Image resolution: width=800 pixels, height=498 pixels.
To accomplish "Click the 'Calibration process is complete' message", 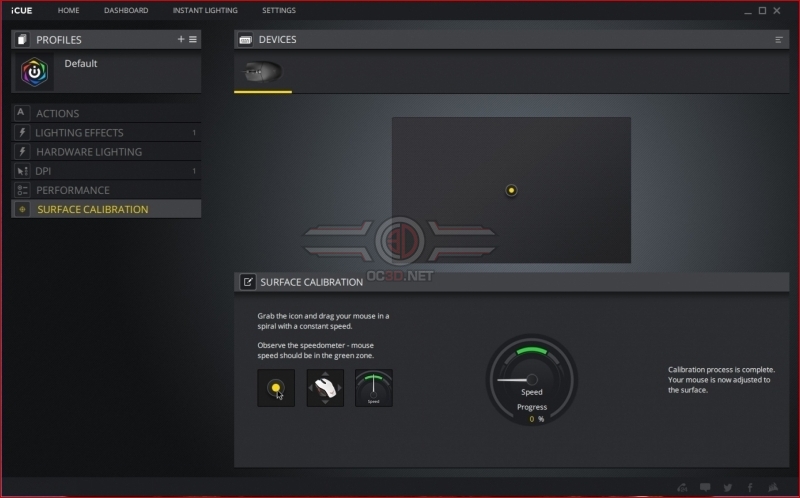I will pos(721,380).
